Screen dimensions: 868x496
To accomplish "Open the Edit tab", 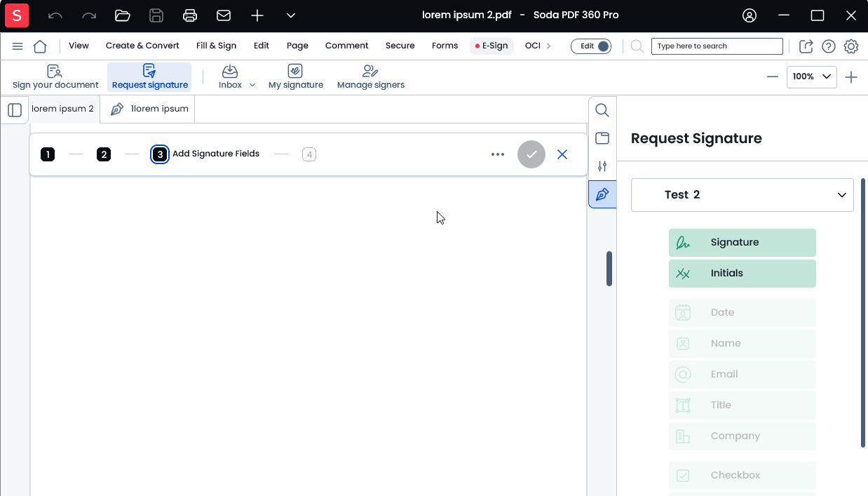I will coord(262,46).
